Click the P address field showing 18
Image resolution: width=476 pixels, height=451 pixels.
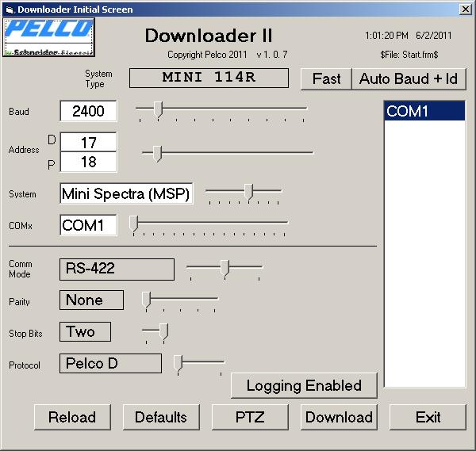pos(88,162)
